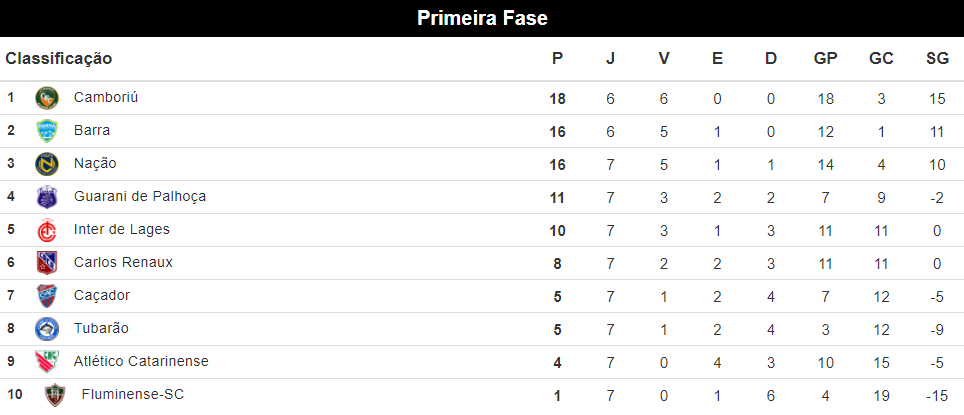Click the Tubarão team crest icon
This screenshot has height=415, width=964.
pyautogui.click(x=47, y=329)
